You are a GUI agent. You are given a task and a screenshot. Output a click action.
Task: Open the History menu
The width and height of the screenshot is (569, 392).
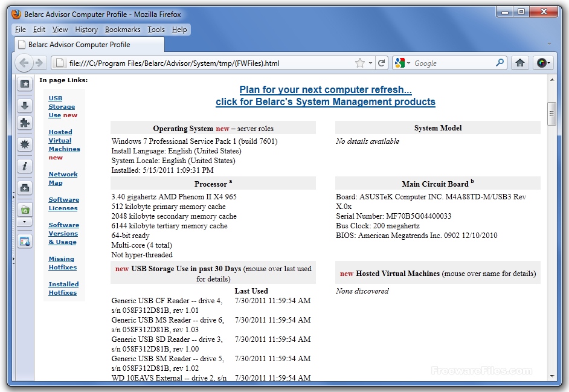[86, 30]
